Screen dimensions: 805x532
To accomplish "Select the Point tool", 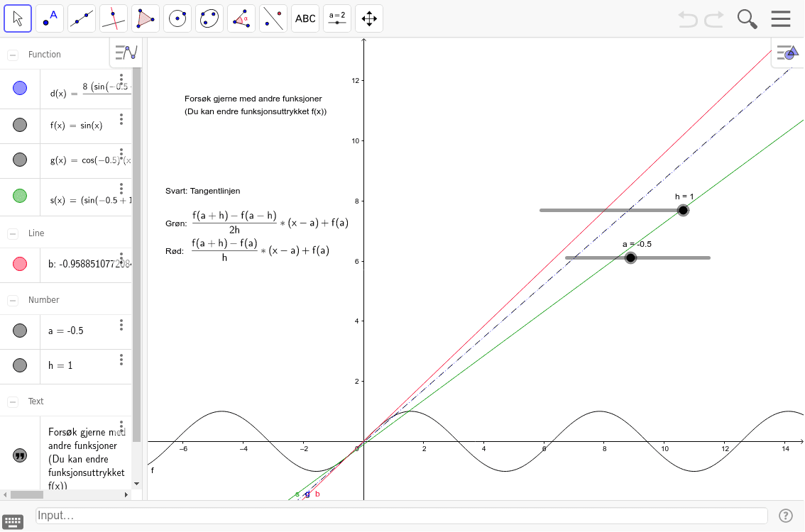I will [x=50, y=18].
